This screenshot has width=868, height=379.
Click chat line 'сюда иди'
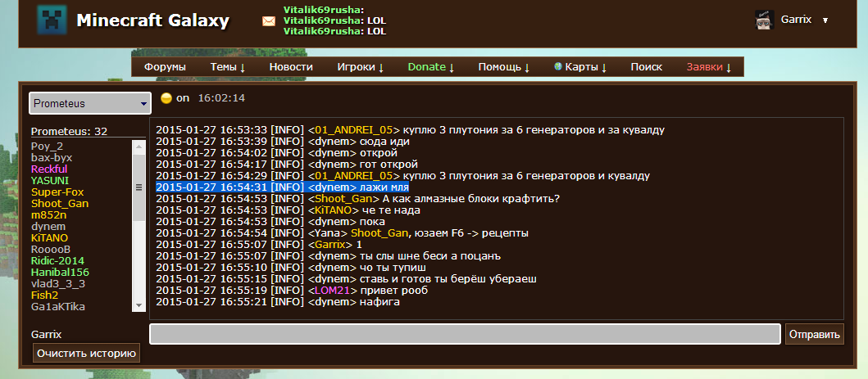(x=283, y=142)
